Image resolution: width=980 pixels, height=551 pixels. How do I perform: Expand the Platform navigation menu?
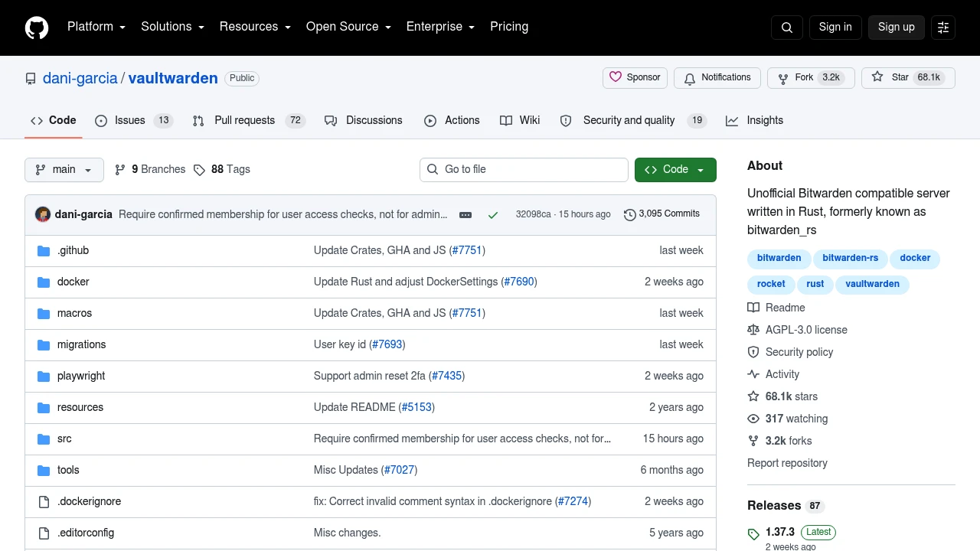pos(96,27)
